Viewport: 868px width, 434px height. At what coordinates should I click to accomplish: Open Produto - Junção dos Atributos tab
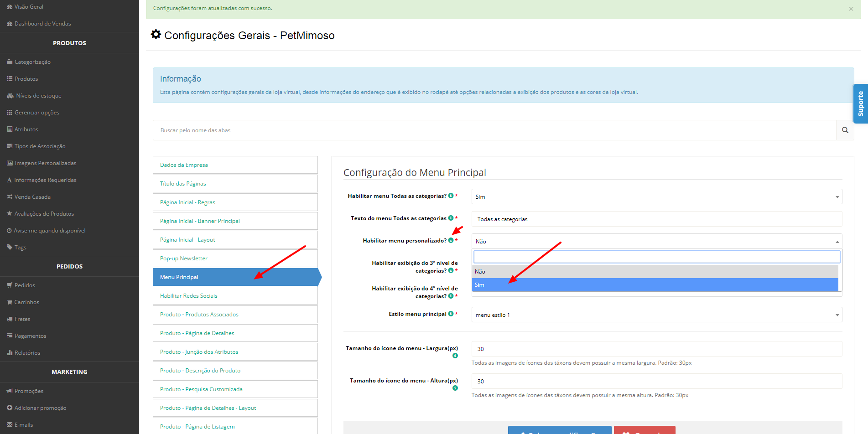click(x=235, y=352)
